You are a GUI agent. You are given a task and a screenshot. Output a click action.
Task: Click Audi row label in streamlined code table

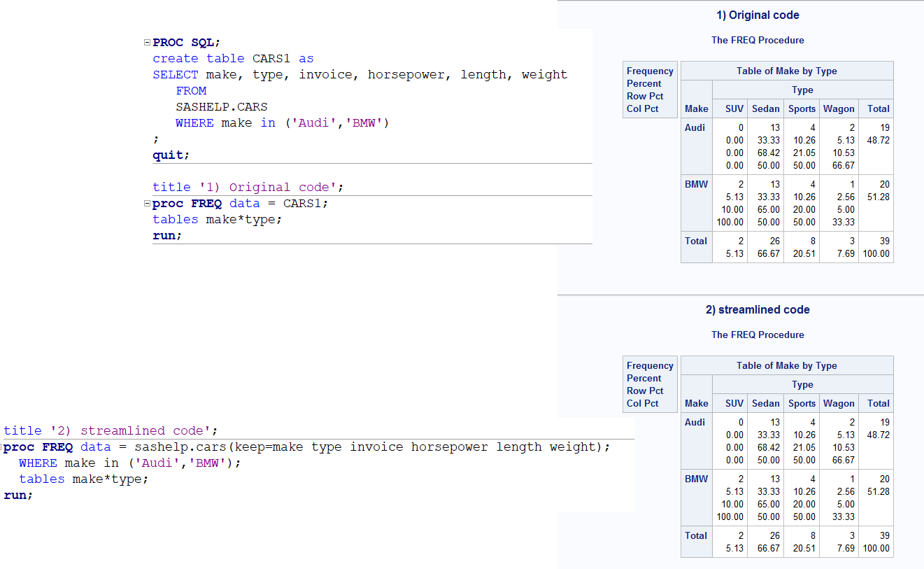[x=695, y=422]
